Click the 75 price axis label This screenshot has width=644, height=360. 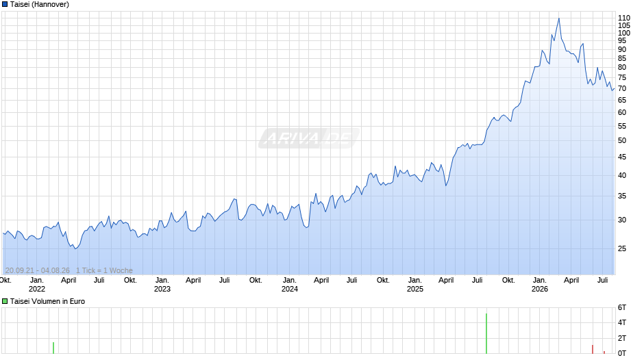tap(622, 78)
